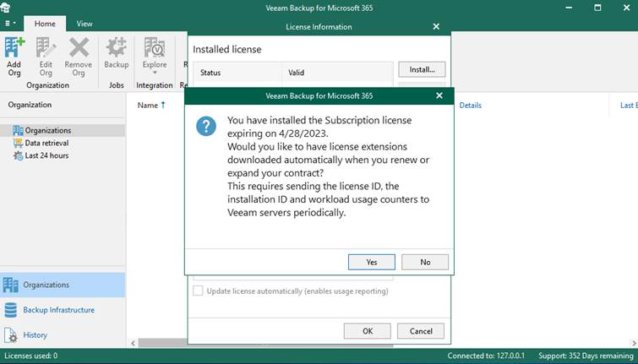
Task: Open Organizations navigation pane item
Action: [x=63, y=285]
